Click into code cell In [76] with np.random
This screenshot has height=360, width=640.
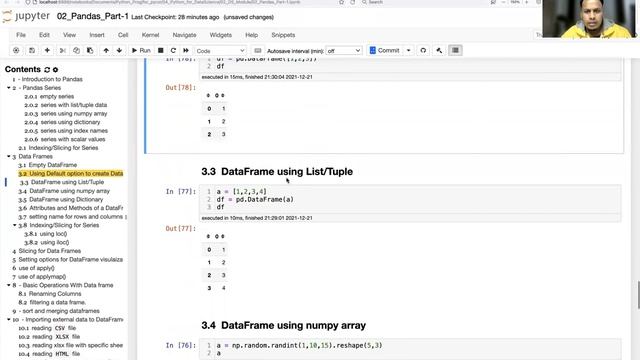tap(410, 349)
